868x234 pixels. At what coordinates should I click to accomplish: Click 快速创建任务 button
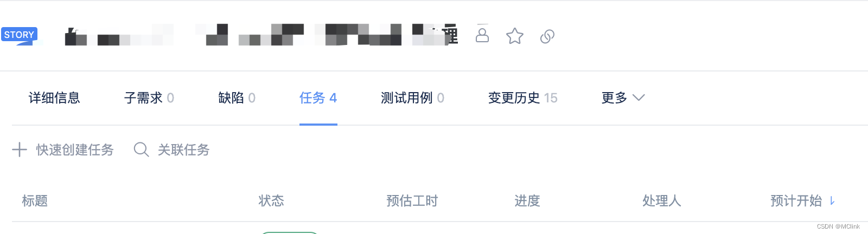(x=75, y=149)
